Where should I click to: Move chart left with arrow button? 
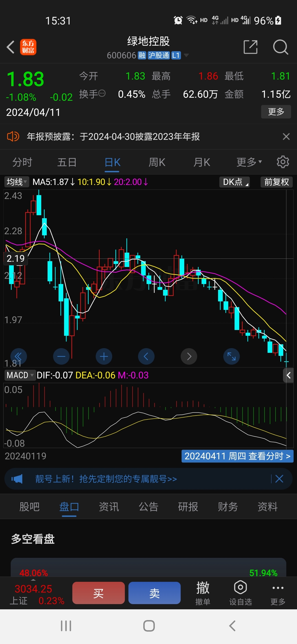(146, 356)
